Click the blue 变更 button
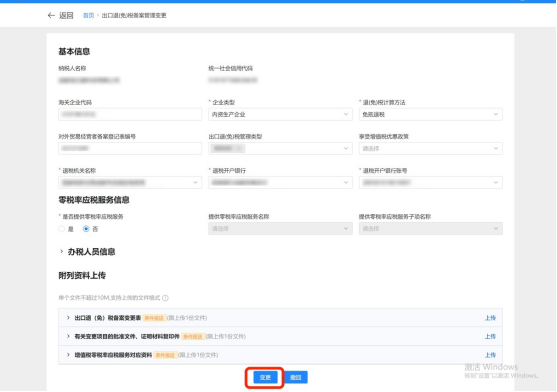 click(265, 377)
